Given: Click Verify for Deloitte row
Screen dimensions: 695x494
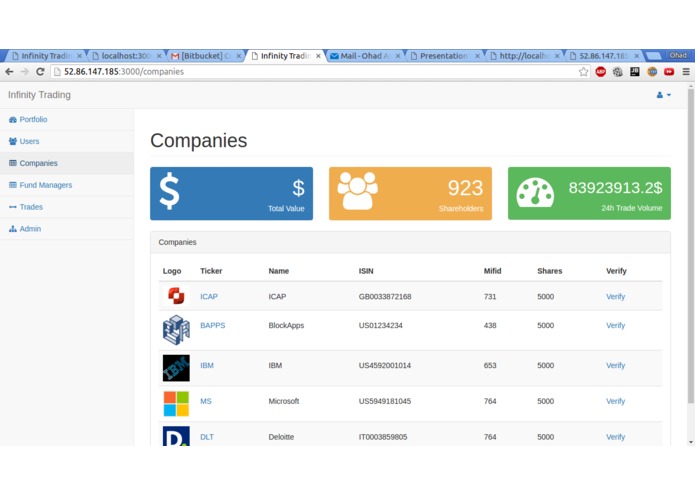Looking at the screenshot, I should pos(615,437).
